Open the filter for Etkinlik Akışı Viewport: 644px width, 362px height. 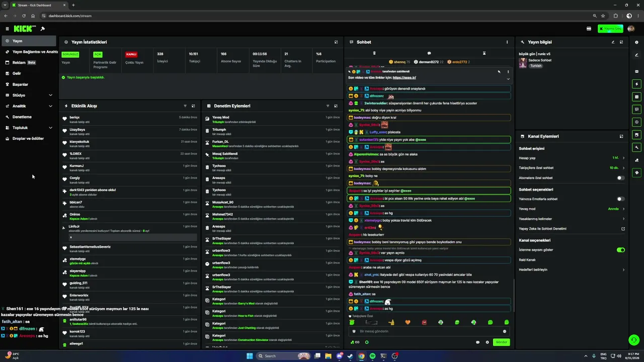click(185, 106)
